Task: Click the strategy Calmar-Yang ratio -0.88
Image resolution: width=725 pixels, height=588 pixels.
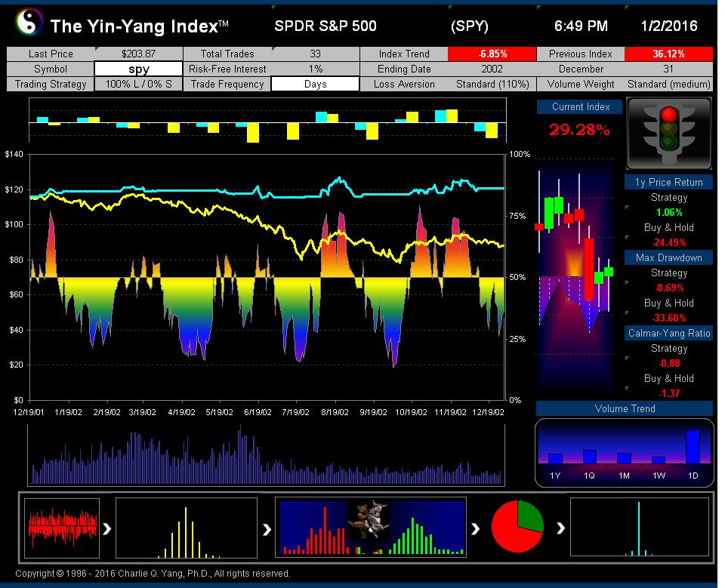Action: [x=669, y=363]
